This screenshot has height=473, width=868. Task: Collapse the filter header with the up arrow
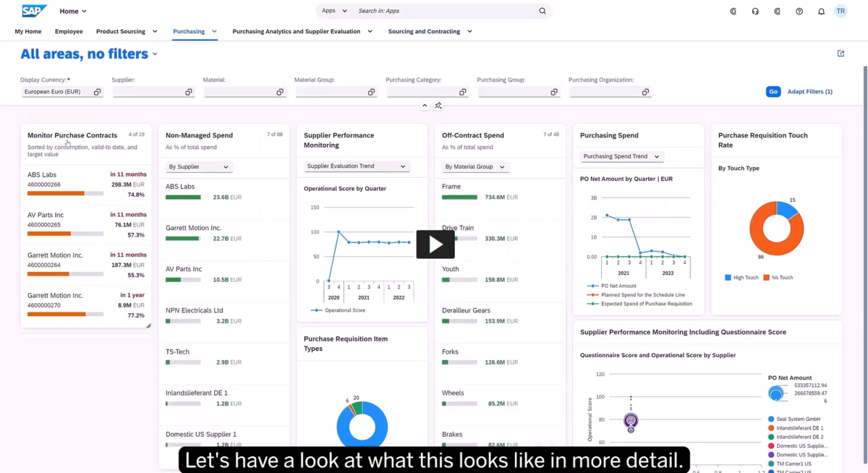coord(425,106)
